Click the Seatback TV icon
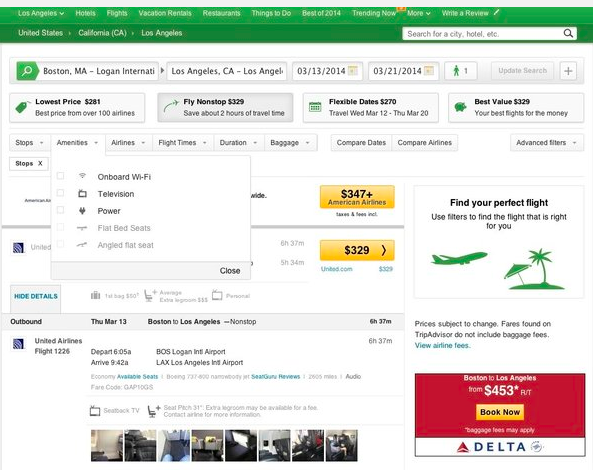Viewport: 593px width, 470px height. point(95,411)
